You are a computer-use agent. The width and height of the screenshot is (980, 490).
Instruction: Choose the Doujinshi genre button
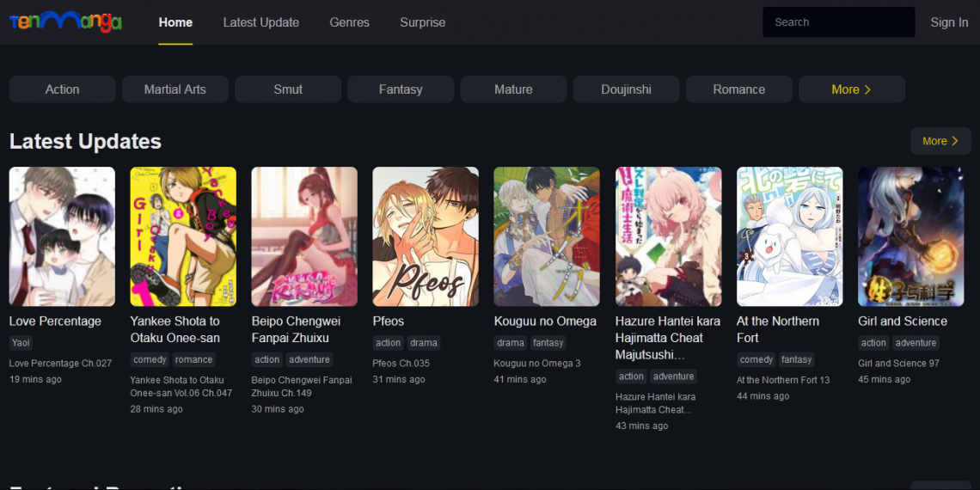tap(626, 89)
